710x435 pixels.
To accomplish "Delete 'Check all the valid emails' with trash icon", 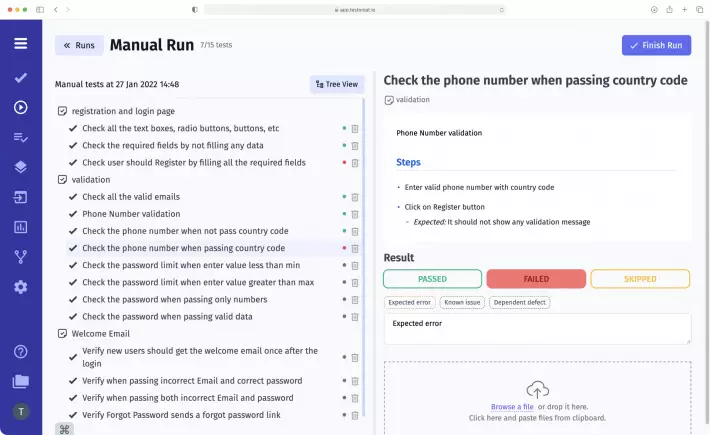I will coord(355,197).
